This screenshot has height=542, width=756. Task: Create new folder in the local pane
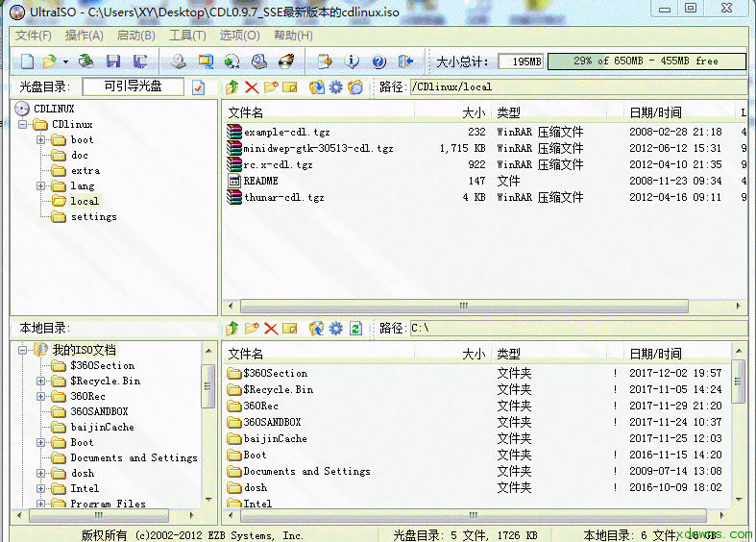click(252, 329)
